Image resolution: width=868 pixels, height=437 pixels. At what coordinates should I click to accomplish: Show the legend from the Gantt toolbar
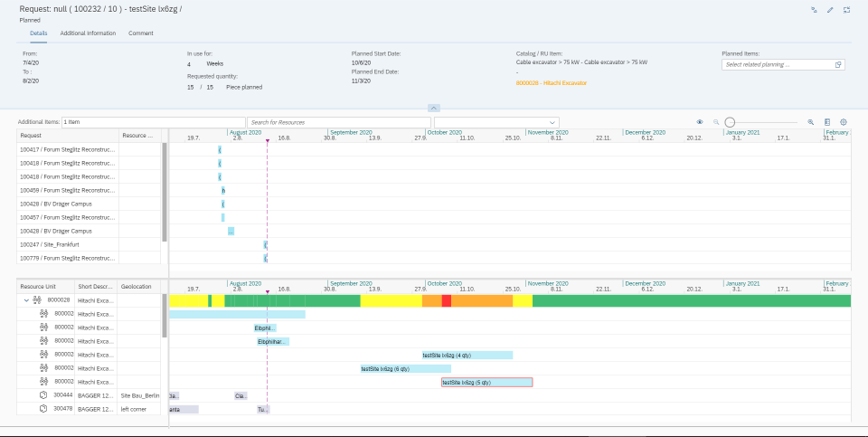(x=827, y=121)
